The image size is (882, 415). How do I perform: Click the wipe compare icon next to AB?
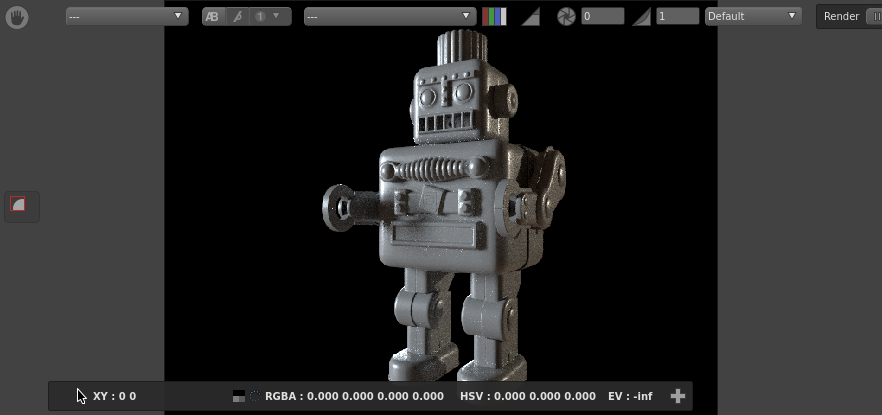point(237,17)
